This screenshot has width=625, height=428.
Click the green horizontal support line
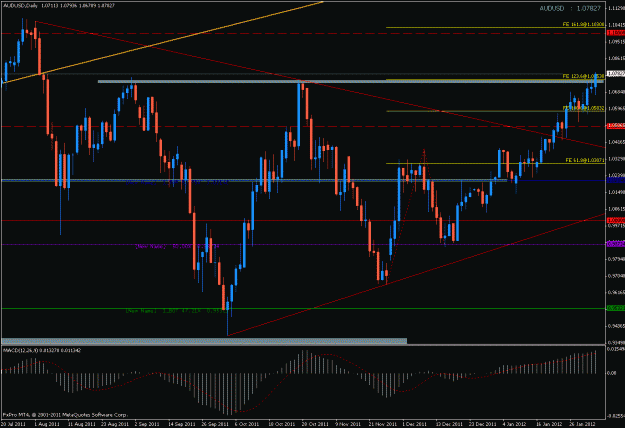[303, 308]
